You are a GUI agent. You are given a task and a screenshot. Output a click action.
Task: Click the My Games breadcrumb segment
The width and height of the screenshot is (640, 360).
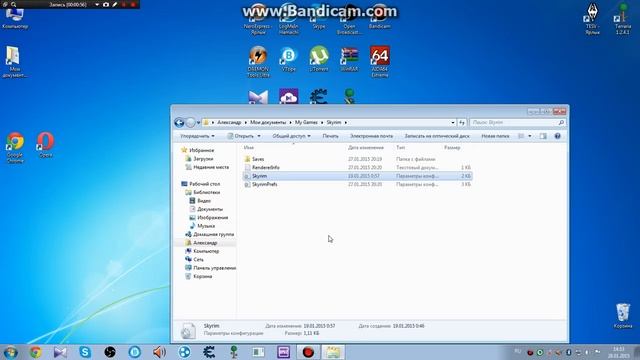pyautogui.click(x=306, y=122)
